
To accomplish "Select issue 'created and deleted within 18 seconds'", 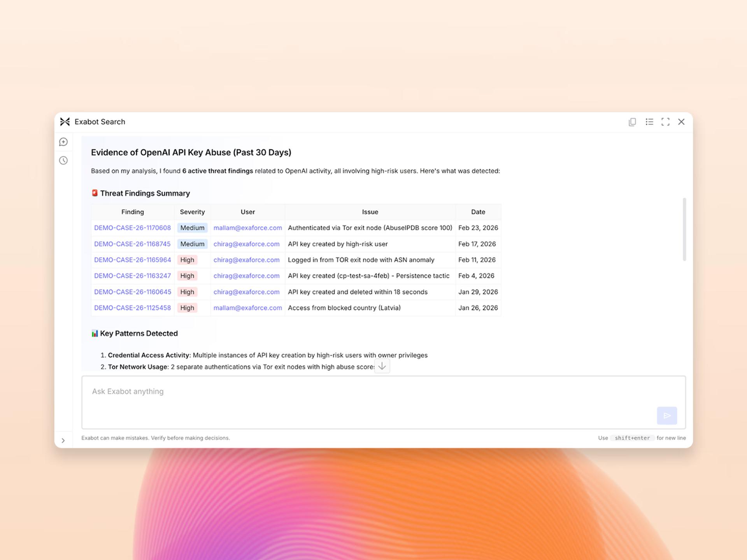I will click(358, 292).
